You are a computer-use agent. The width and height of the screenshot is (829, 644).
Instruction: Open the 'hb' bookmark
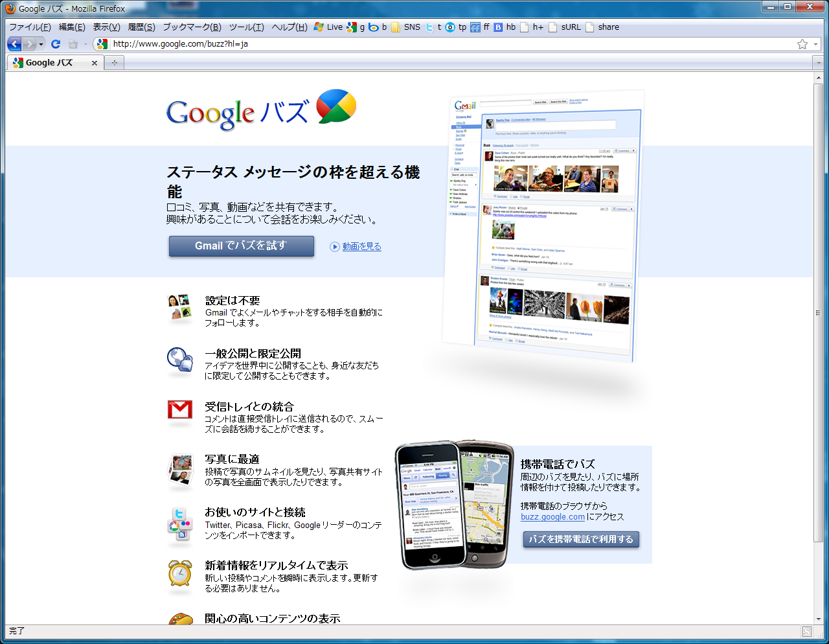click(x=505, y=27)
